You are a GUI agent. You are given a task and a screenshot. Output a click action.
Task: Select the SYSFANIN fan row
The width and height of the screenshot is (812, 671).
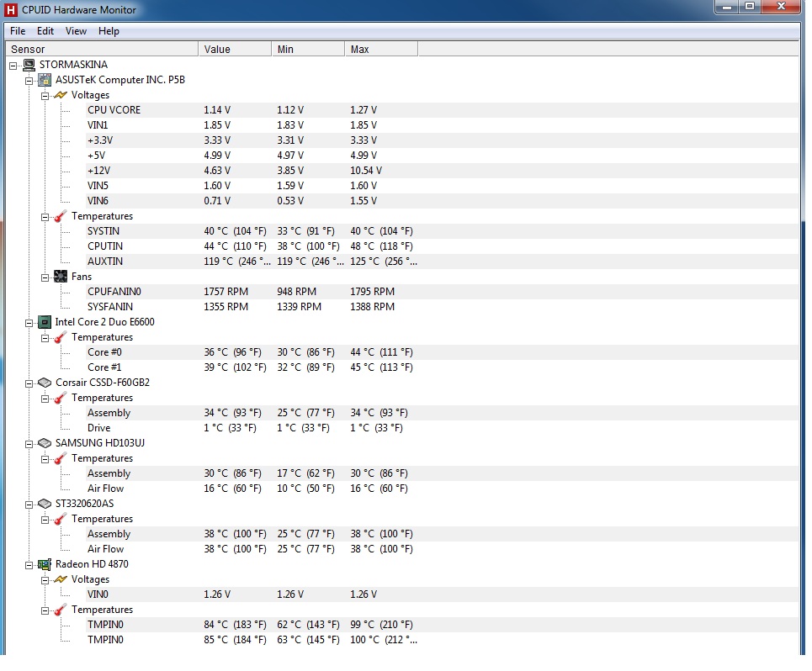tap(443, 307)
